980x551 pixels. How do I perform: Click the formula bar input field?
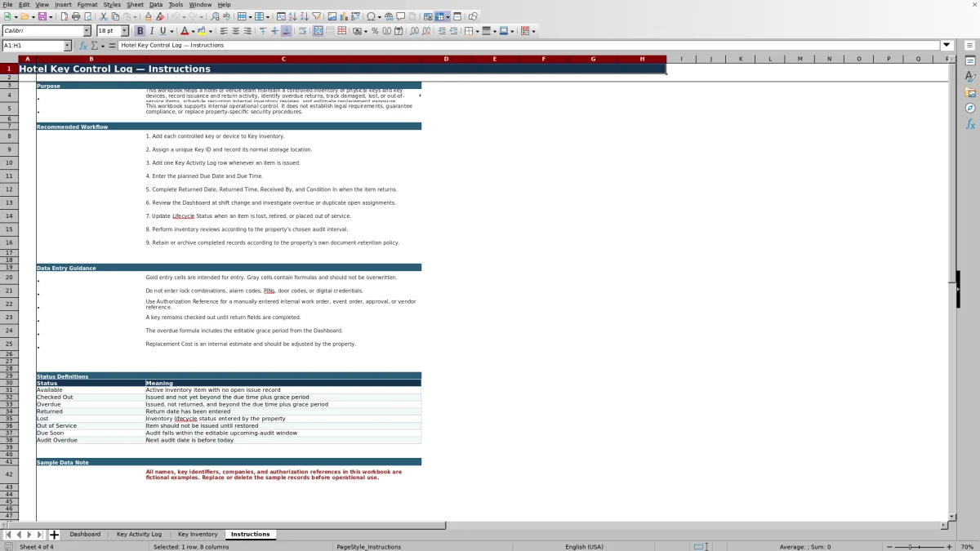tap(529, 46)
